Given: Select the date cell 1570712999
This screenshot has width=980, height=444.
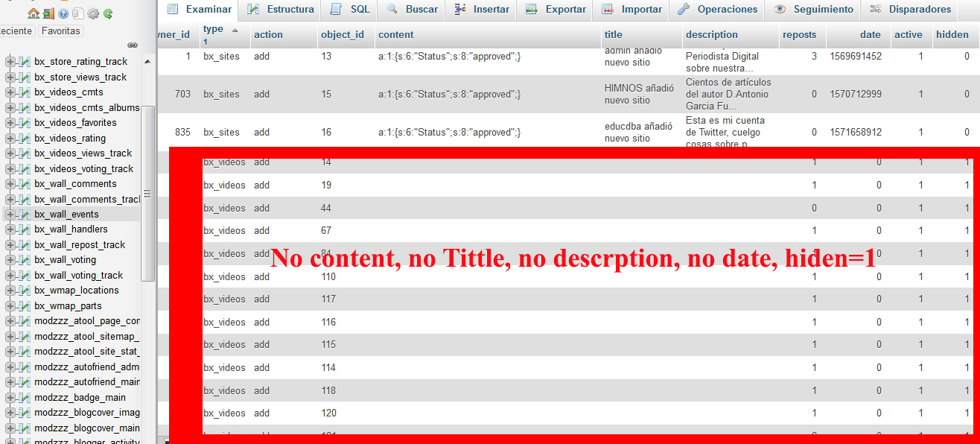Looking at the screenshot, I should tap(855, 94).
